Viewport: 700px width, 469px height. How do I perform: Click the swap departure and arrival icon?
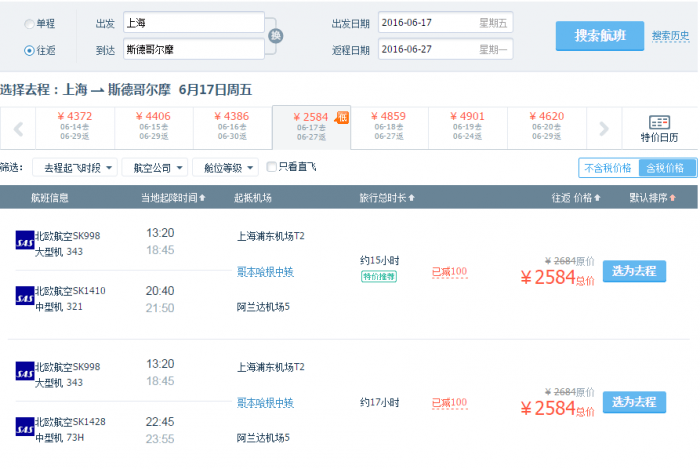click(275, 36)
